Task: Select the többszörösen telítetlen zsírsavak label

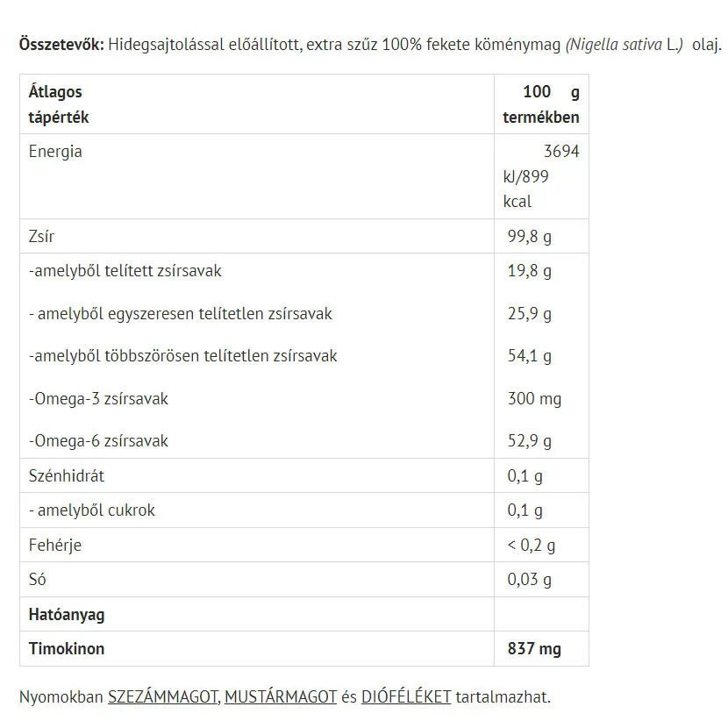Action: click(x=182, y=356)
